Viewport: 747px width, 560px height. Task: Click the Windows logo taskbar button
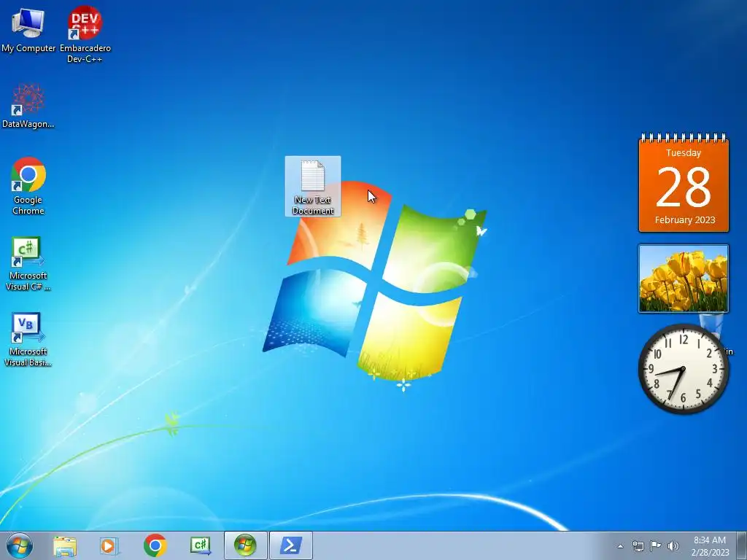click(245, 545)
